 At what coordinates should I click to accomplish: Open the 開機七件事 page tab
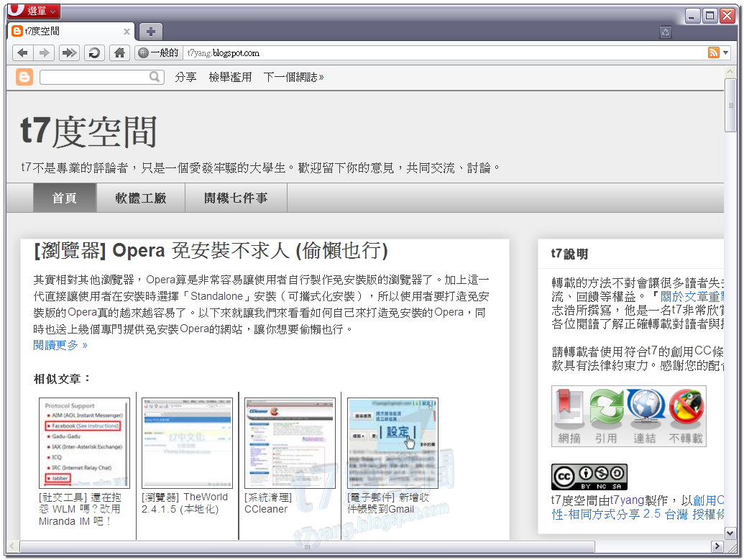tap(236, 198)
